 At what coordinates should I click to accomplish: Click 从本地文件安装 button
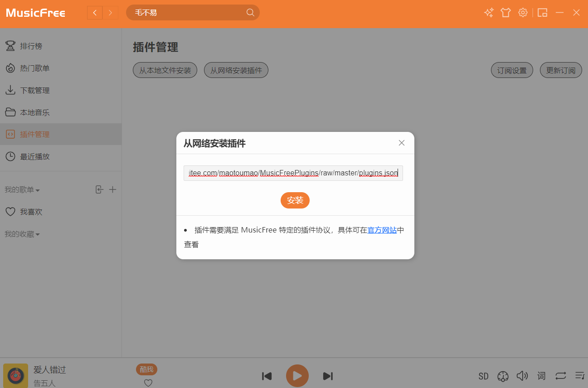pyautogui.click(x=165, y=70)
